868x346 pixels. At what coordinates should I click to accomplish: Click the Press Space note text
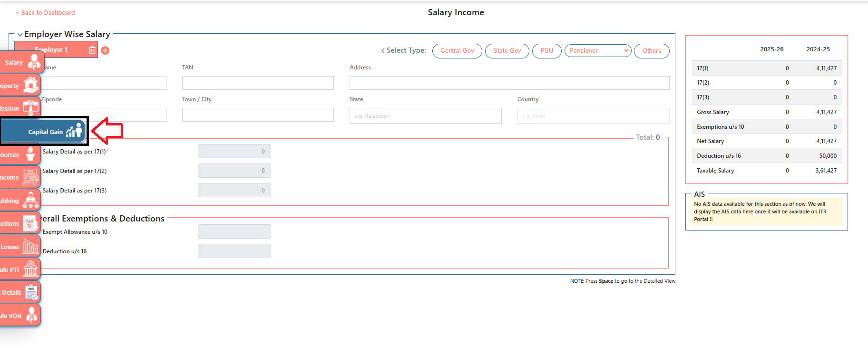point(623,281)
